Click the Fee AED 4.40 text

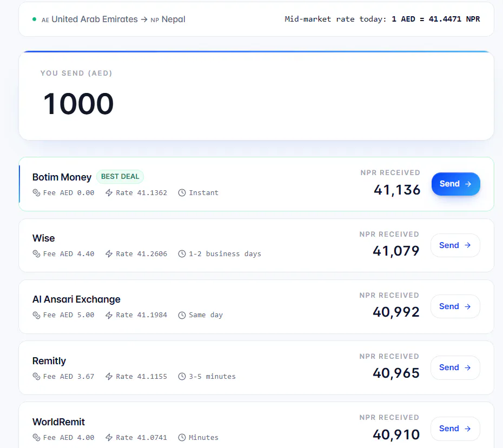click(69, 254)
